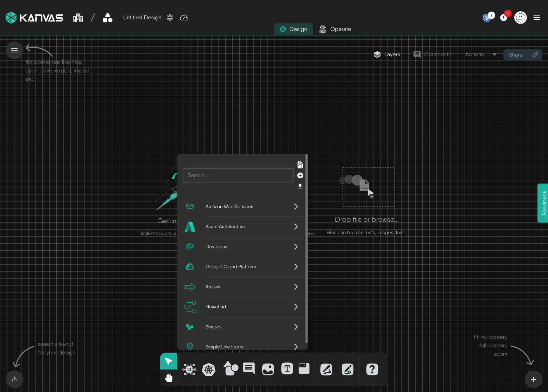548x392 pixels.
Task: Select the text box tool
Action: [287, 368]
